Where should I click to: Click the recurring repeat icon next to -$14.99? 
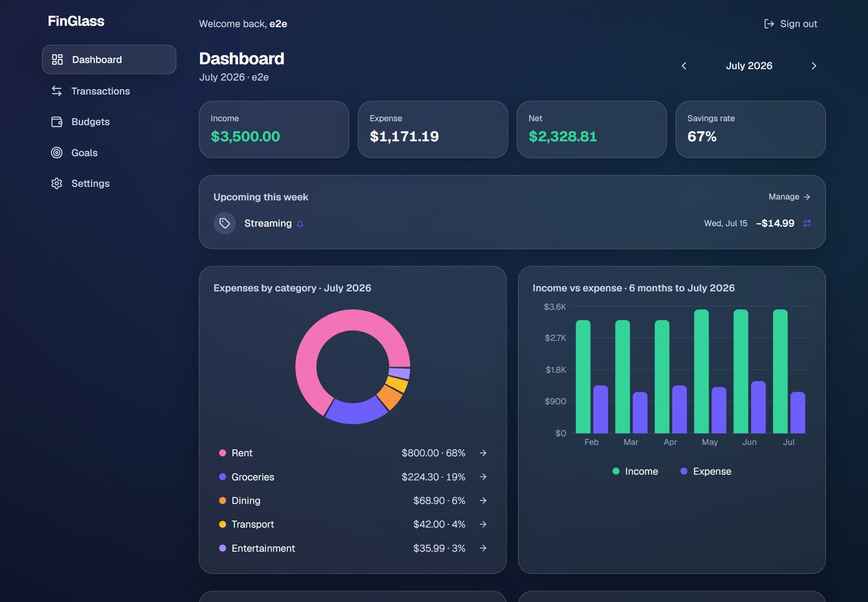pyautogui.click(x=807, y=223)
